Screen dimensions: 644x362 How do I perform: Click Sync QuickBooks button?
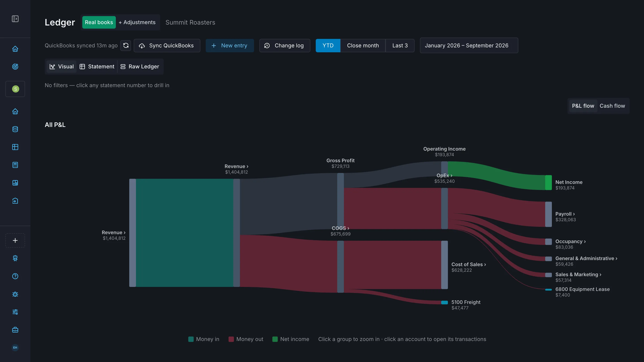[167, 45]
